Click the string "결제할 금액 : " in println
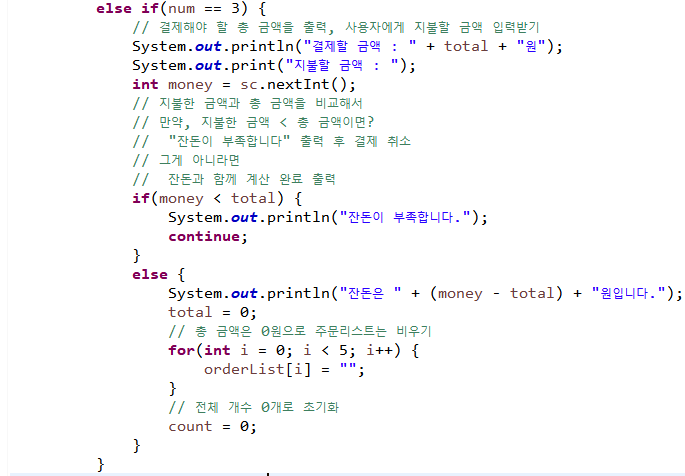This screenshot has height=476, width=685. pos(360,46)
